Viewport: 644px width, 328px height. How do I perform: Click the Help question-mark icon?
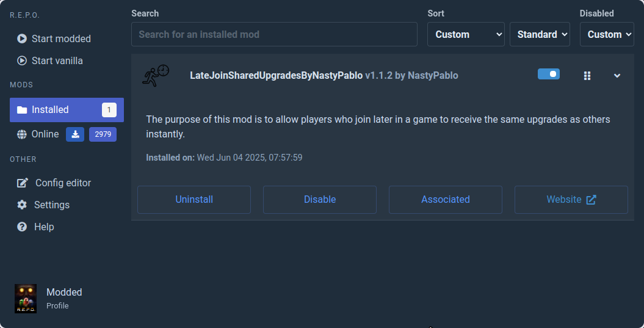click(x=22, y=227)
